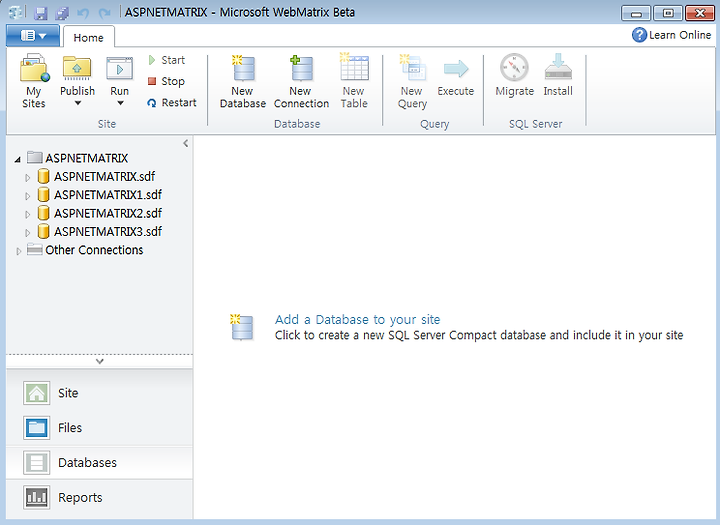Expand ASPNETMATRIX3.sdf database node

coord(27,232)
